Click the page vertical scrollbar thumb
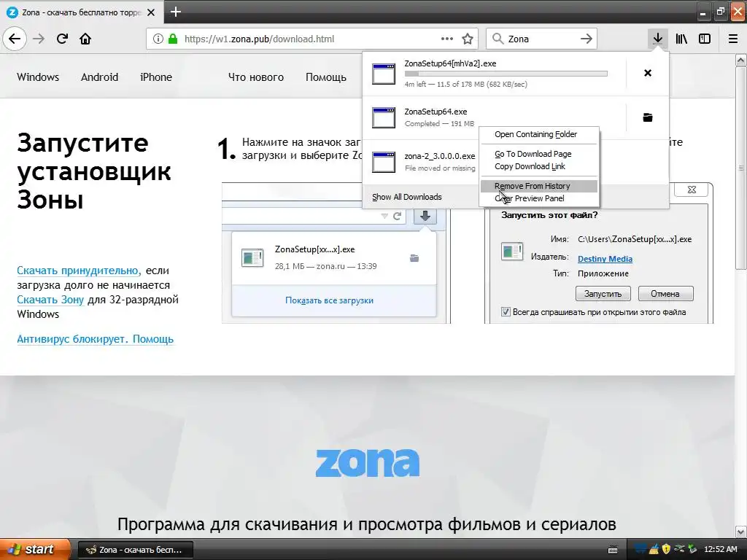Screen dimensions: 747x560 [x=741, y=168]
